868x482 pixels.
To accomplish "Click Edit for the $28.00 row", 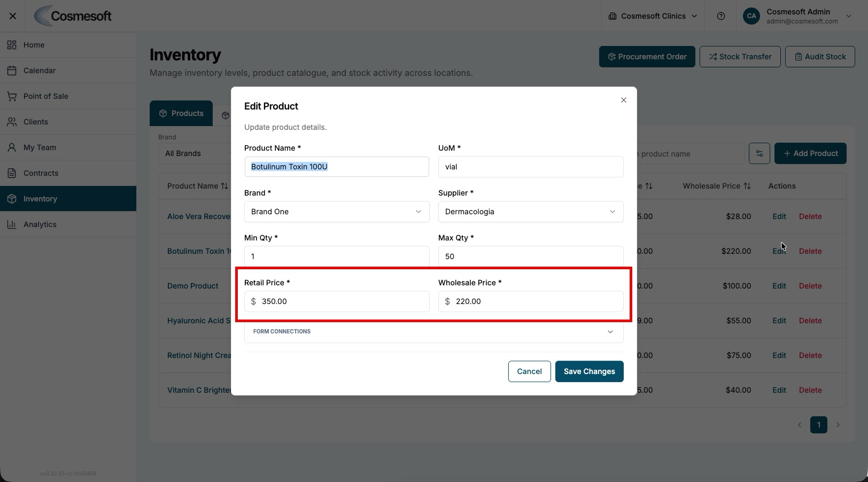I will coord(779,216).
